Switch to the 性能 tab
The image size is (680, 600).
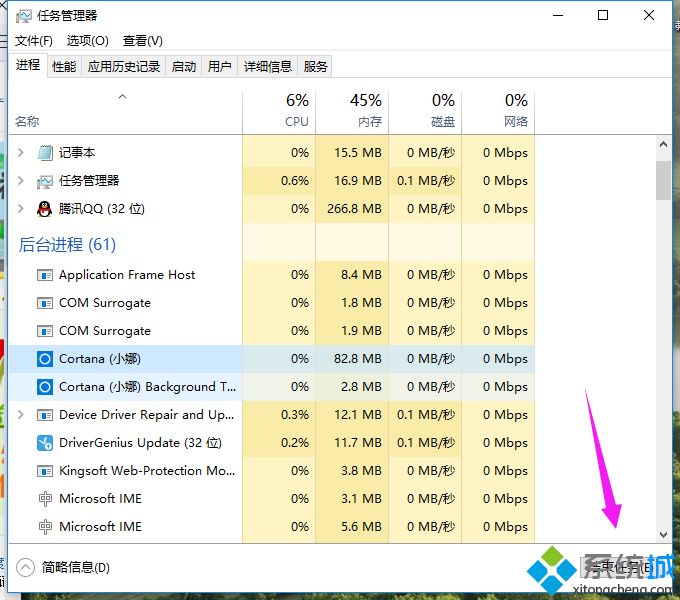[x=64, y=67]
